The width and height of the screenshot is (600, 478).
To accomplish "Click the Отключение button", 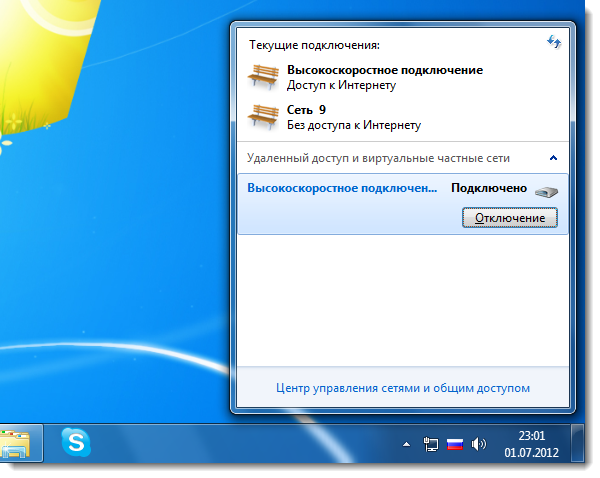I will click(x=510, y=218).
